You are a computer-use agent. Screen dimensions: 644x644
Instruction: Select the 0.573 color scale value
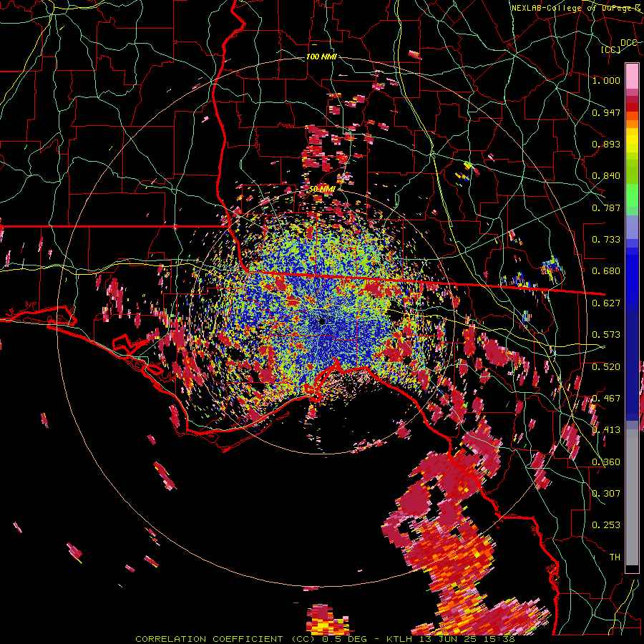tap(606, 335)
